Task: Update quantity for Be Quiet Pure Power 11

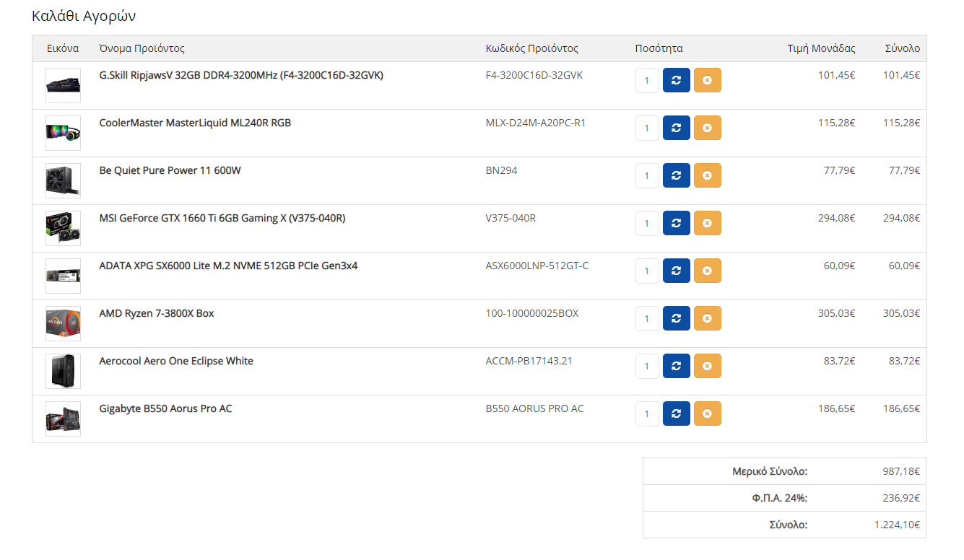Action: 677,175
